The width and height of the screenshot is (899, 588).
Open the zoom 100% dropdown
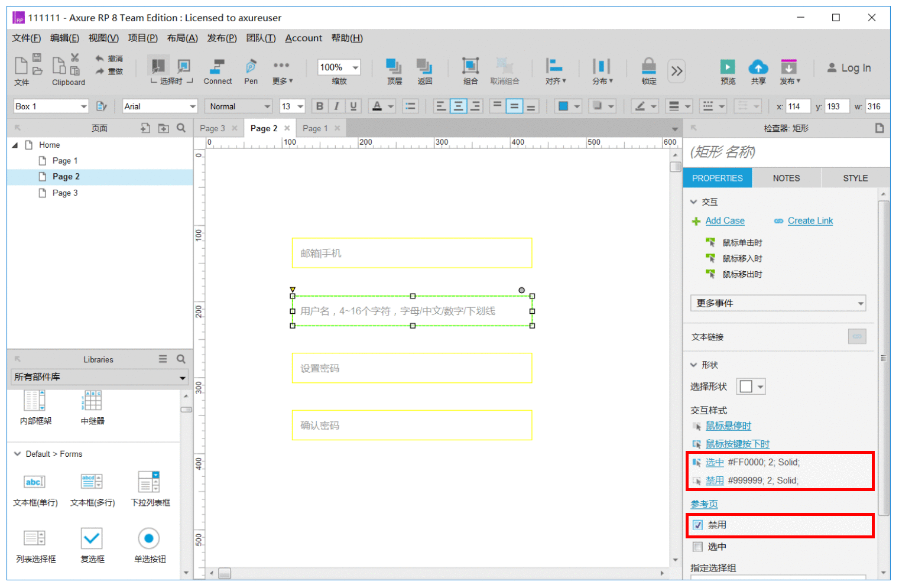(x=356, y=67)
